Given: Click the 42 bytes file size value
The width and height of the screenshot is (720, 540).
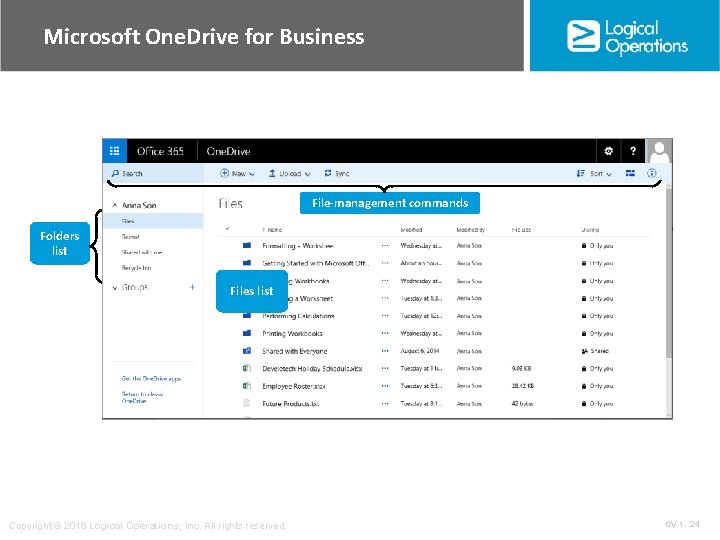Looking at the screenshot, I should coord(522,403).
